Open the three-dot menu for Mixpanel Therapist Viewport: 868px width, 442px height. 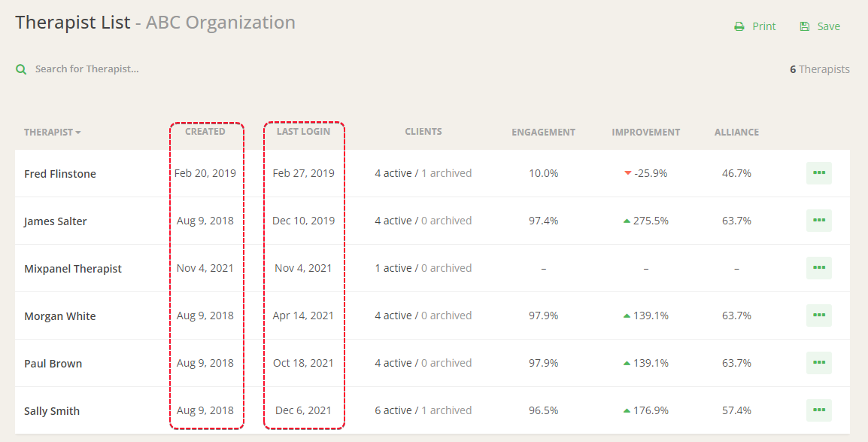click(x=818, y=268)
